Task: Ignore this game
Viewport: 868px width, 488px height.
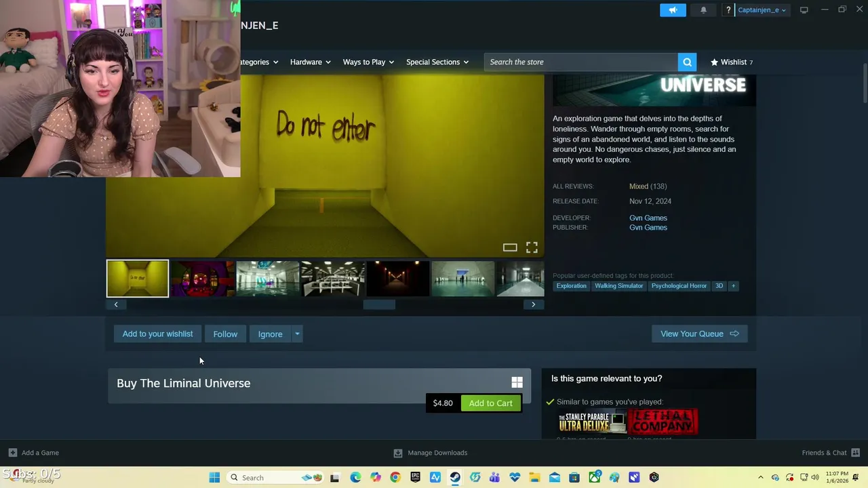Action: click(x=270, y=334)
